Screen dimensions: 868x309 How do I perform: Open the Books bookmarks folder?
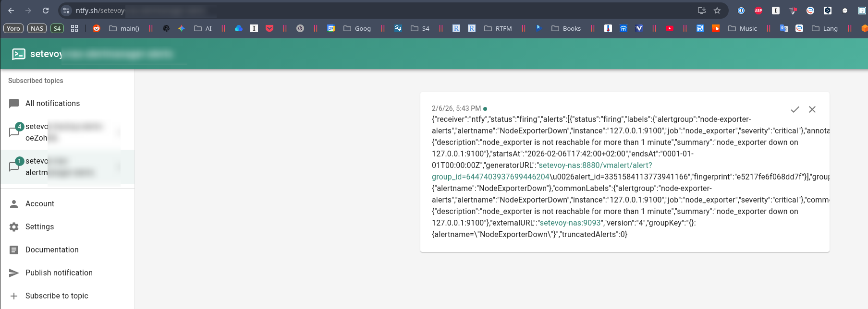[566, 28]
